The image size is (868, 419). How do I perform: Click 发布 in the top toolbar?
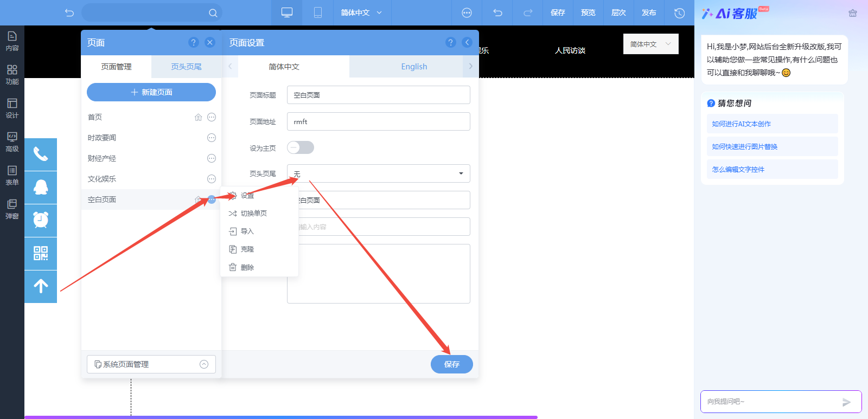point(649,12)
